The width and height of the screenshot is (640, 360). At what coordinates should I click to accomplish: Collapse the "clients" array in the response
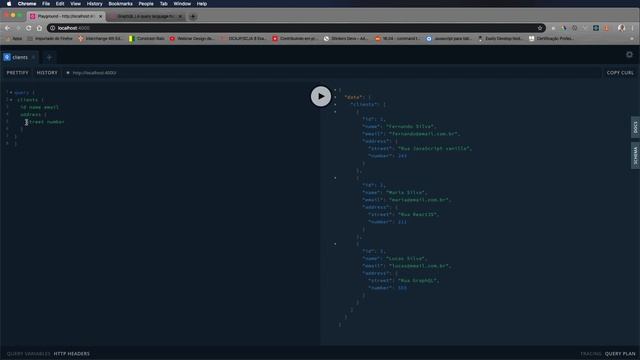(335, 104)
